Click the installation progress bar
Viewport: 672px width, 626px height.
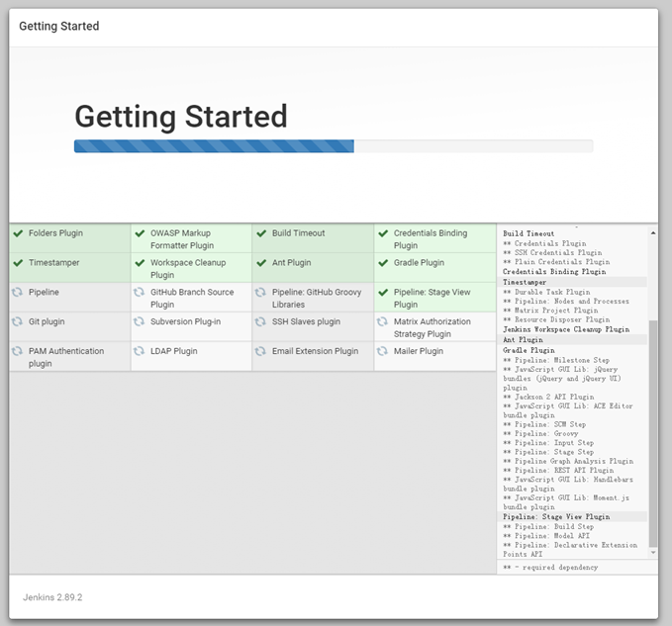(x=334, y=146)
